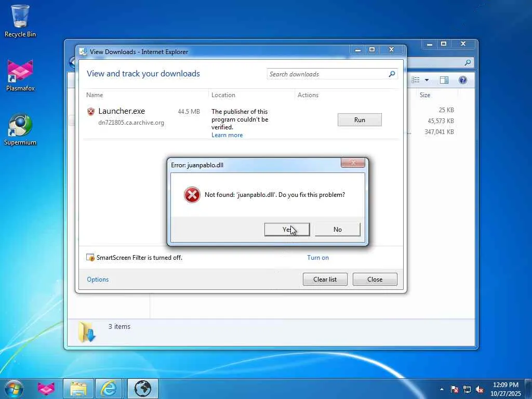Sort downloads by Name column
The width and height of the screenshot is (532, 399).
pos(95,95)
